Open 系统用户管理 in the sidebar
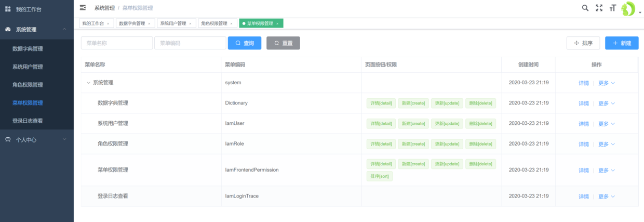Viewport: 644px width, 222px height. [x=37, y=67]
